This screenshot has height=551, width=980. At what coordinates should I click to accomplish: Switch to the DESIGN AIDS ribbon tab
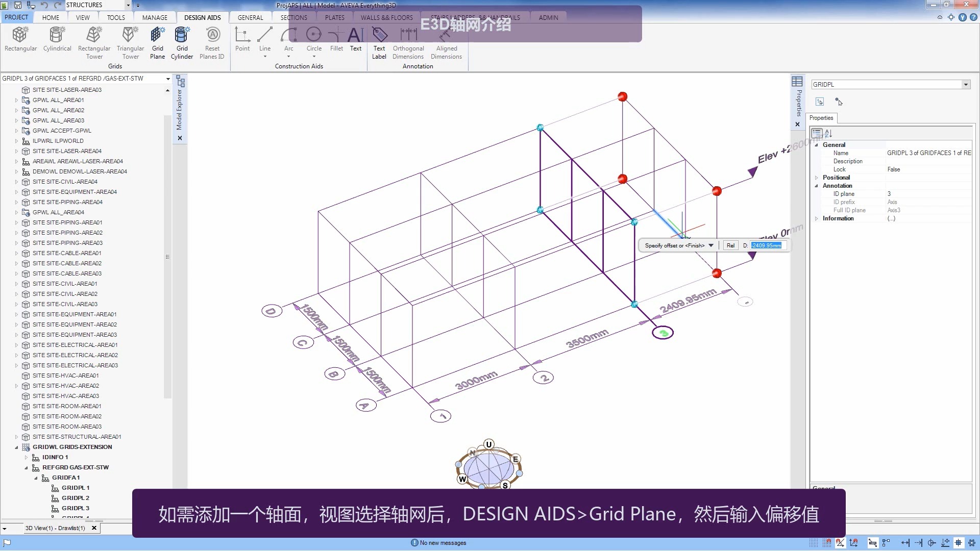tap(202, 17)
